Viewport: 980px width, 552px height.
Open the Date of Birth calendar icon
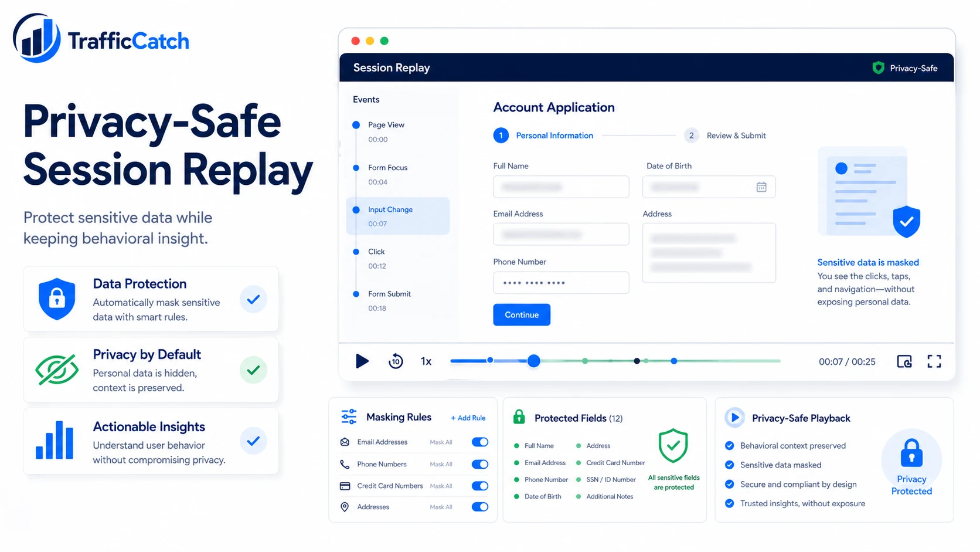pos(761,187)
